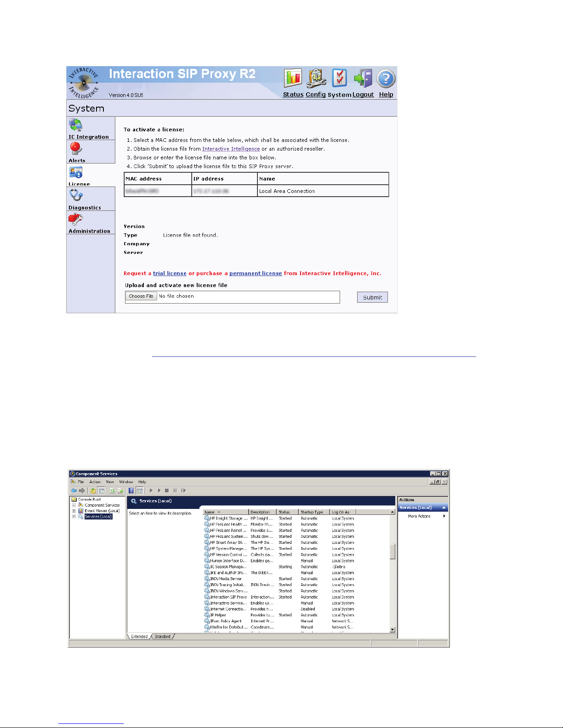Sort services by Log On As column
The image size is (563, 728).
[343, 512]
